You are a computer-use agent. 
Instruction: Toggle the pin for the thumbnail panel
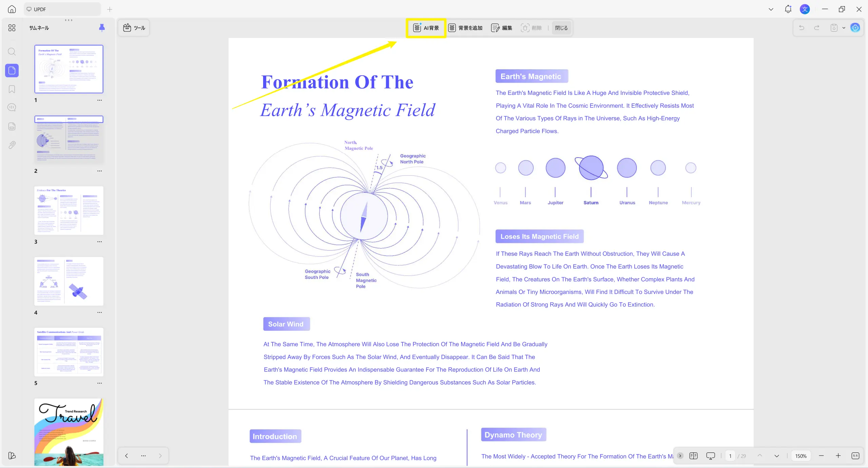point(102,27)
